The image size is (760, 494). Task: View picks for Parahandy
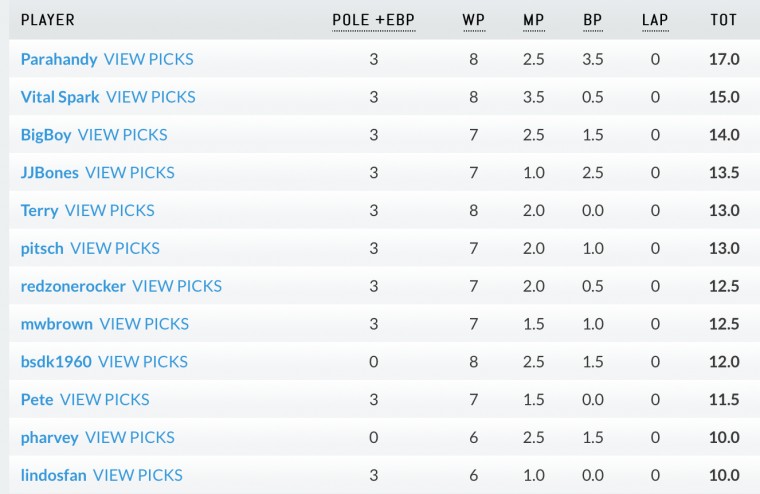click(x=149, y=59)
